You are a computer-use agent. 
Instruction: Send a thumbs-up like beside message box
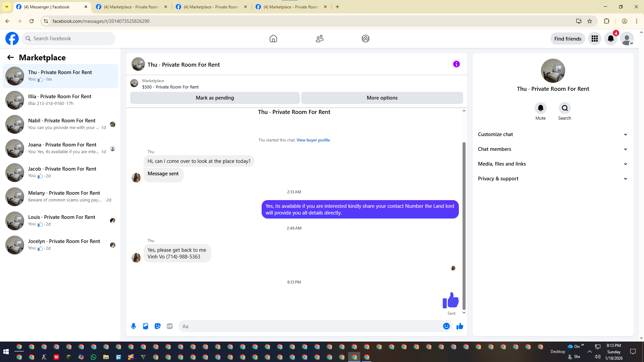460,326
